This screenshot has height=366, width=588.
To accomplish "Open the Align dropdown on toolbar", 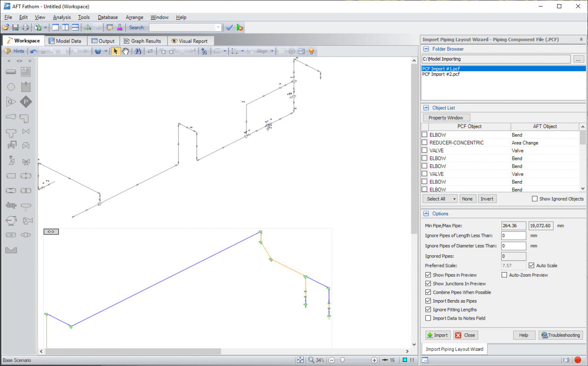I will click(272, 51).
